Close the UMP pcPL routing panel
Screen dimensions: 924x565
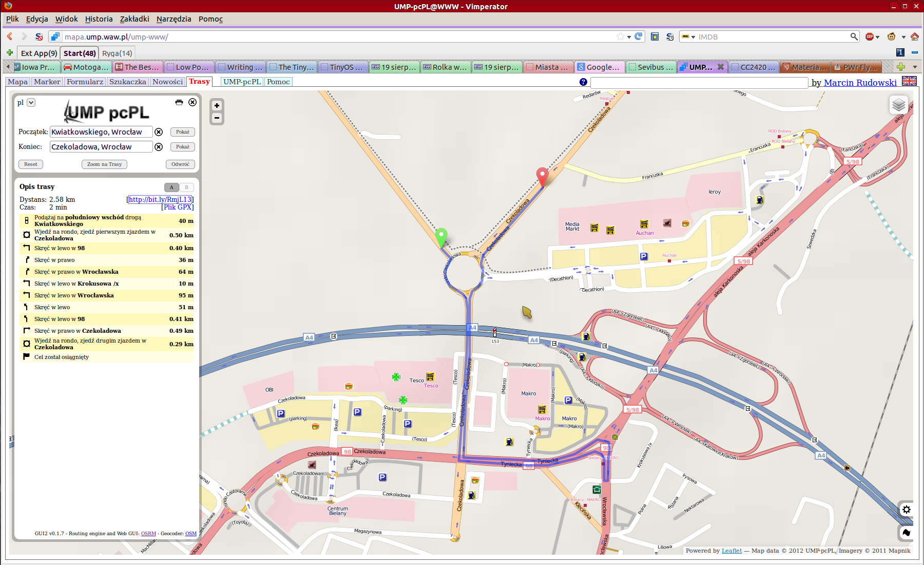[192, 102]
